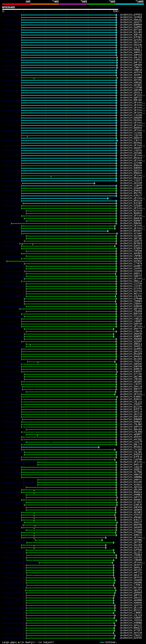
Task: Select the UniRef100_B7Q5F6 label
Action: [x=131, y=249]
